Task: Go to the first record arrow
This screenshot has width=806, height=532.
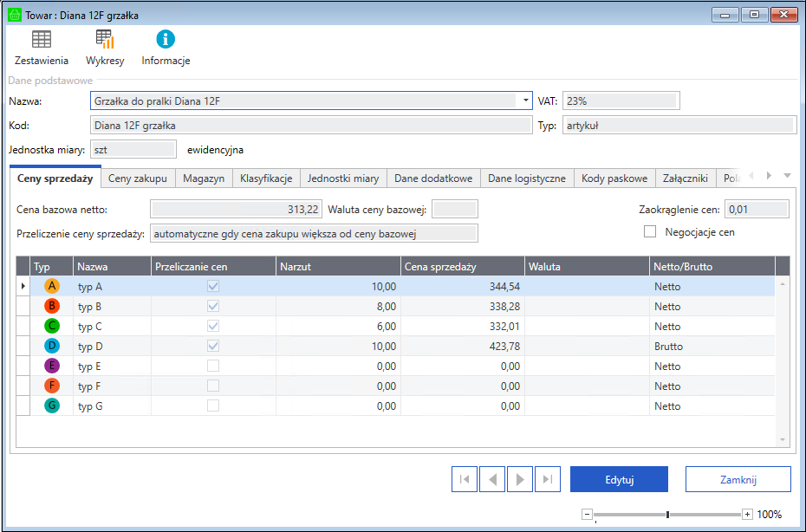Action: (465, 479)
